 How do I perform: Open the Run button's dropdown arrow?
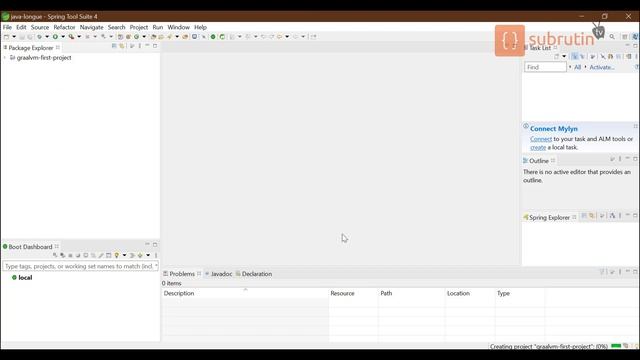coord(63,37)
